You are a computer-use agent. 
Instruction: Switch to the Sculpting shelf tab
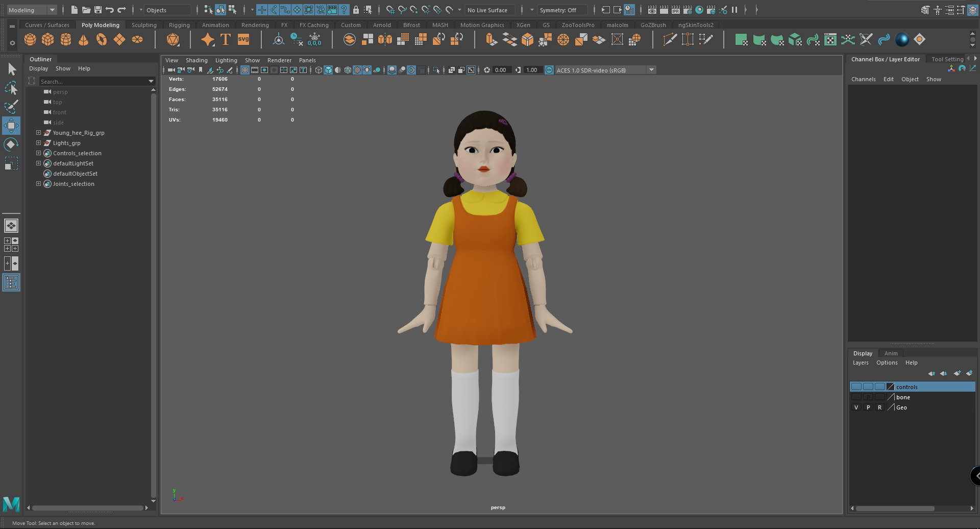pos(144,25)
